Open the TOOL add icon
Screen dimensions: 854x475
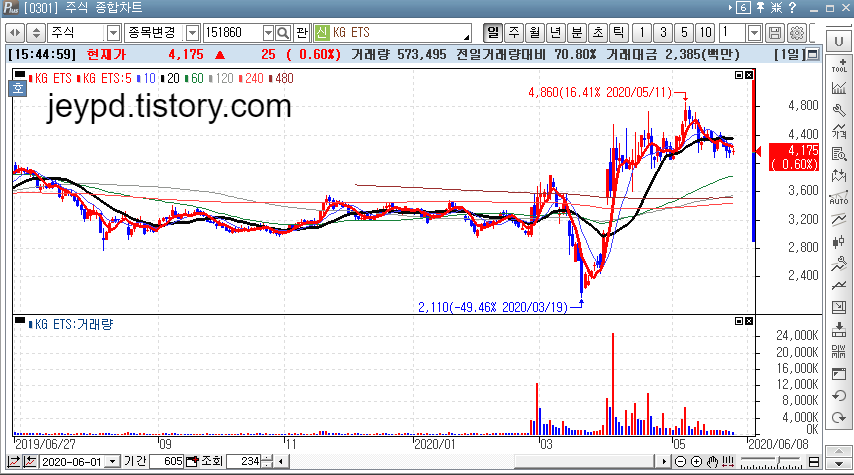coord(839,65)
